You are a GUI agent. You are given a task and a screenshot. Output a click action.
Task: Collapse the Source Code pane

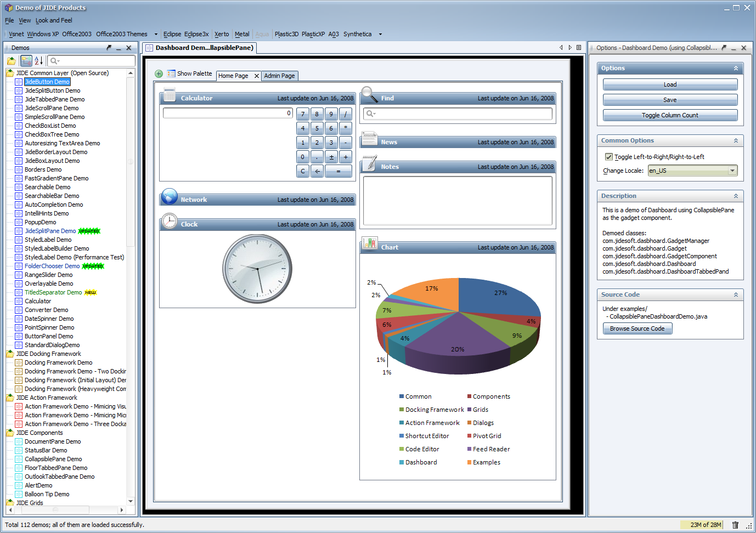736,294
